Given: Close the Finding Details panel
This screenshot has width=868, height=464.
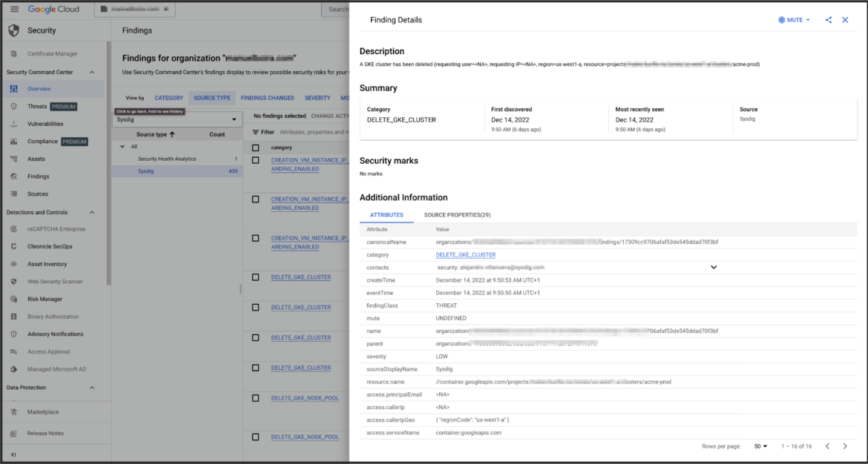Looking at the screenshot, I should [845, 20].
